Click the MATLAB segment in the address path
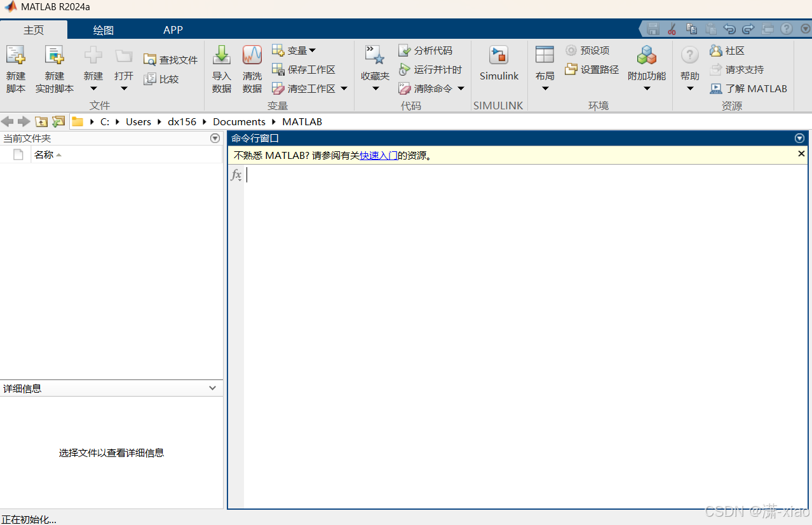Image resolution: width=812 pixels, height=525 pixels. pyautogui.click(x=302, y=121)
